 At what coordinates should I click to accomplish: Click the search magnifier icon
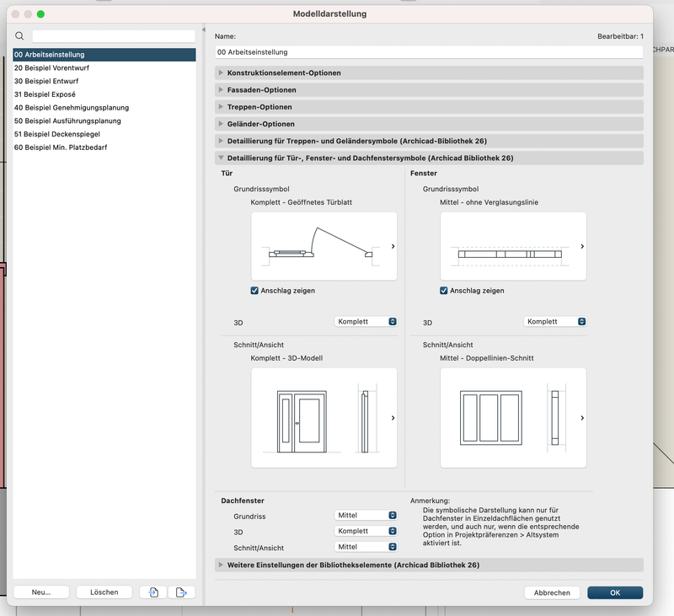pos(20,36)
